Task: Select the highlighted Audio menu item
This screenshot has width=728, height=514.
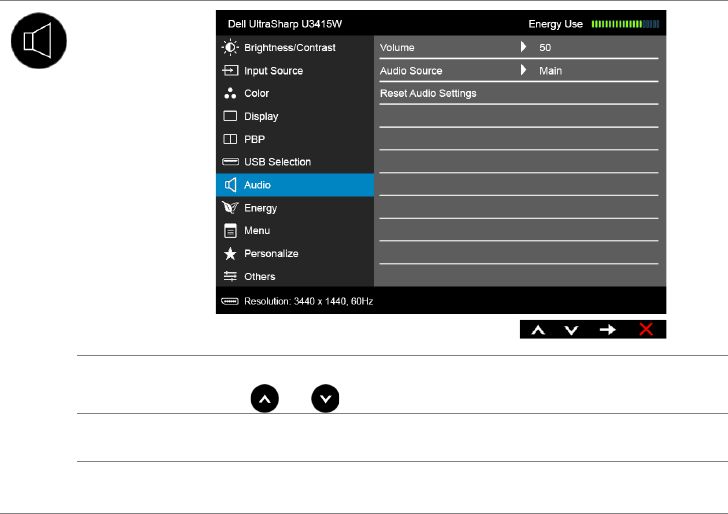Action: click(295, 185)
